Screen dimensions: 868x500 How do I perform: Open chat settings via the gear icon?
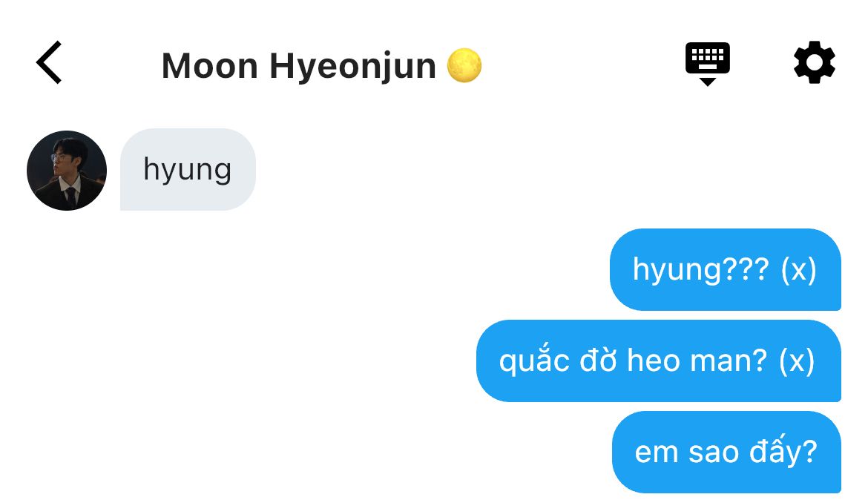coord(814,62)
